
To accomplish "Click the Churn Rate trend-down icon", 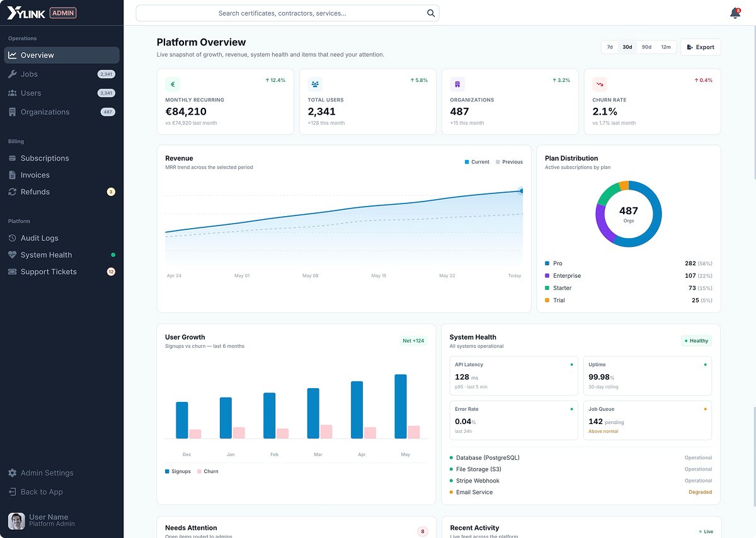I will tap(600, 84).
